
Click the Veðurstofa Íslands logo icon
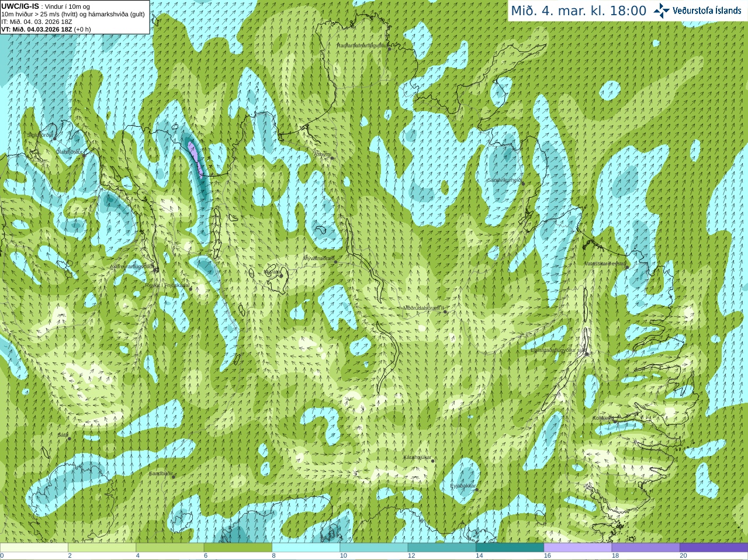662,11
